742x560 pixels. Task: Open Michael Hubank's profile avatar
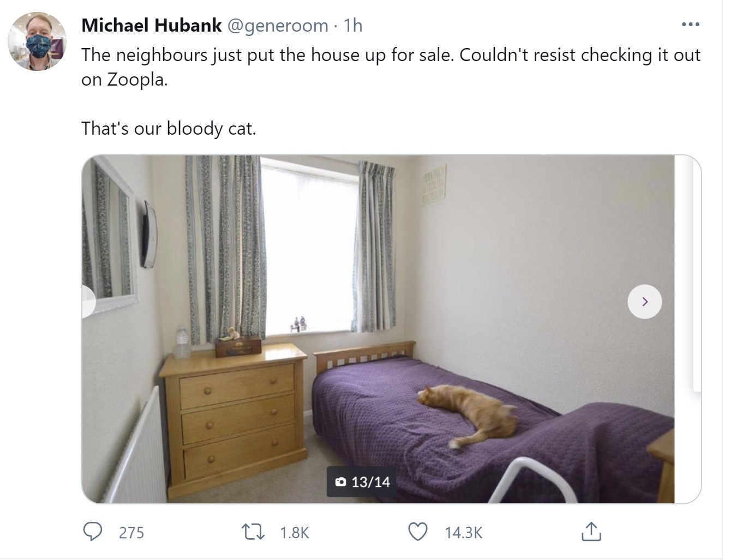tap(37, 41)
